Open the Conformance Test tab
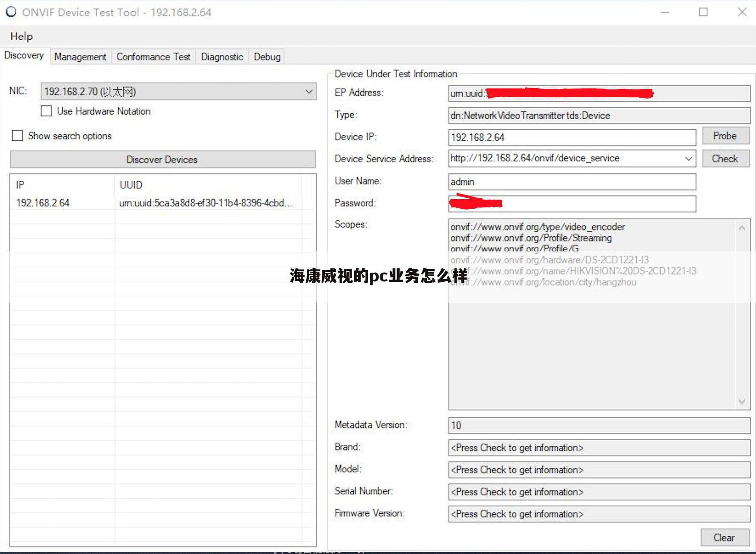The width and height of the screenshot is (756, 554). tap(153, 57)
